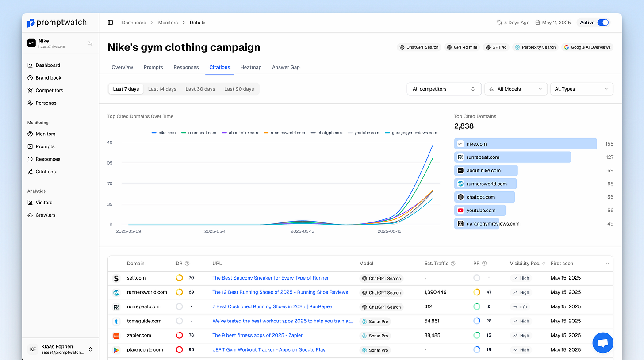The image size is (644, 360).
Task: Expand the First seen sort chevron
Action: point(607,264)
